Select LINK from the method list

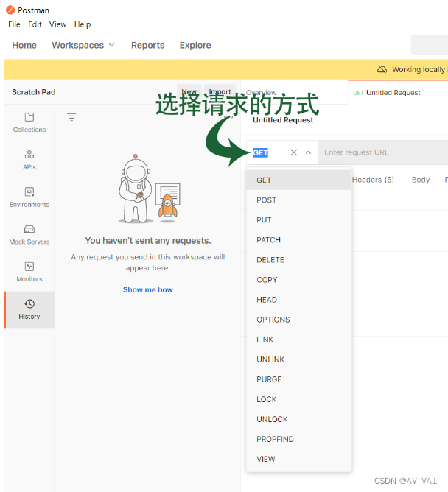298,340
